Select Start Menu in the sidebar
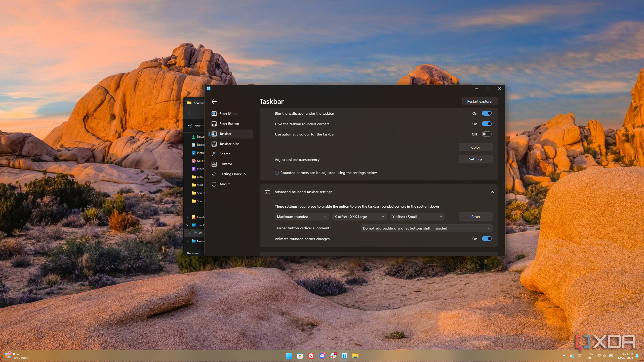This screenshot has width=644, height=362. point(231,114)
